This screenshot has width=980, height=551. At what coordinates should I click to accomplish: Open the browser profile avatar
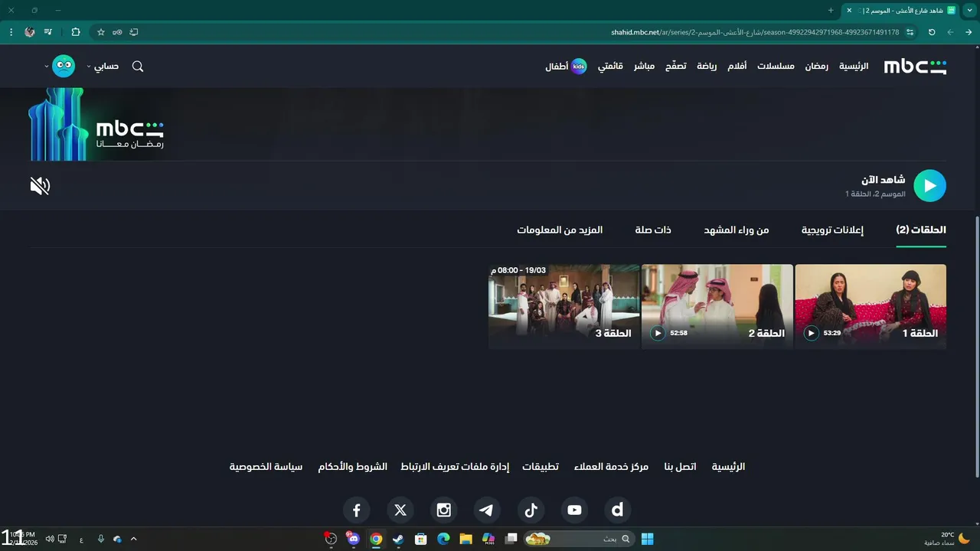tap(30, 32)
